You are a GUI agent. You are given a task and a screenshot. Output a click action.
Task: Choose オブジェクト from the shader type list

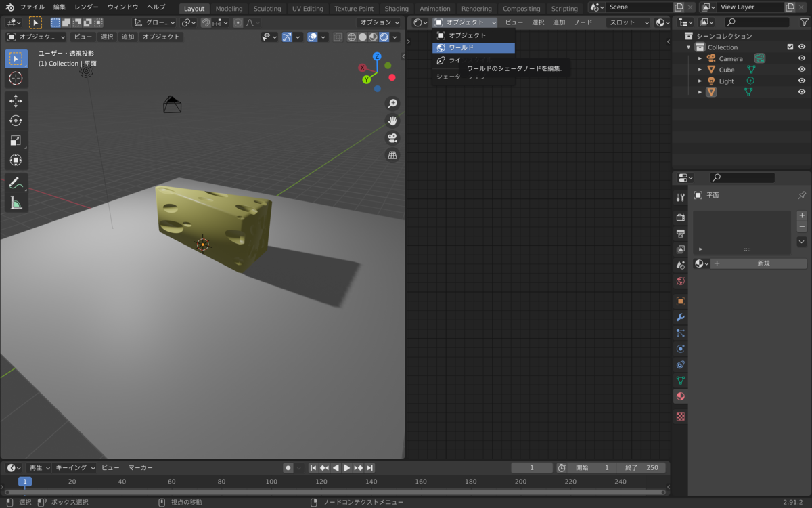tap(474, 35)
